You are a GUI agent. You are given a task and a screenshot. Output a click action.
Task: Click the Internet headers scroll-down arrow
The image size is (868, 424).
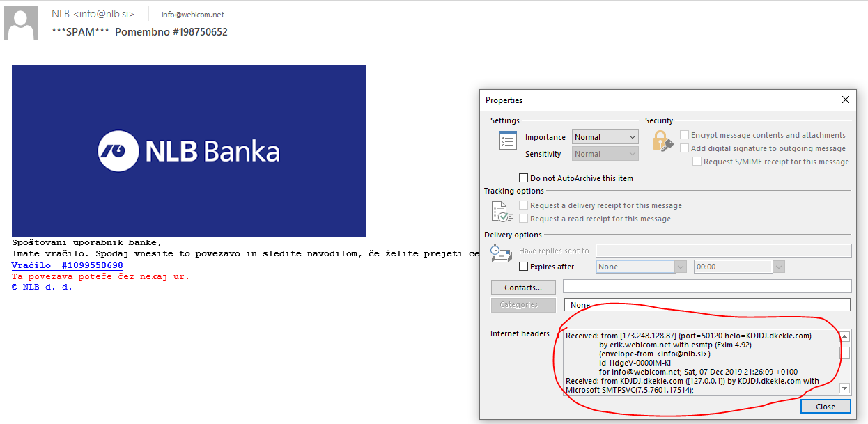tap(845, 388)
